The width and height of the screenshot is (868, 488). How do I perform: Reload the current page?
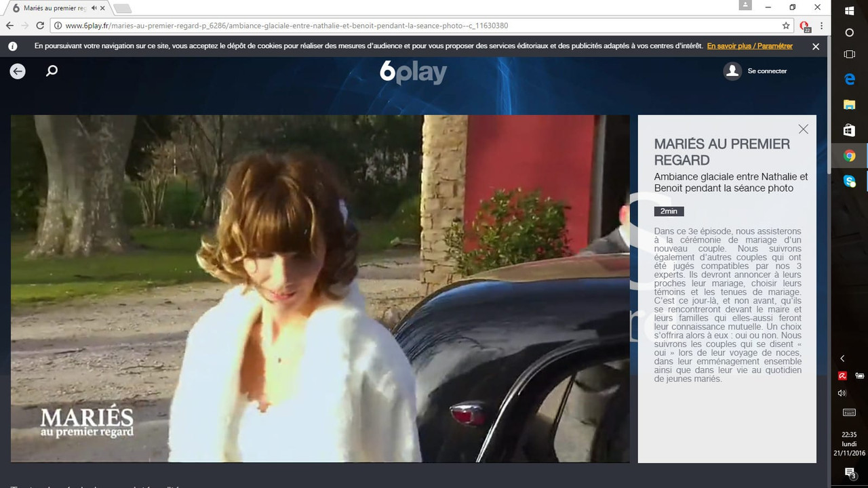[x=41, y=26]
